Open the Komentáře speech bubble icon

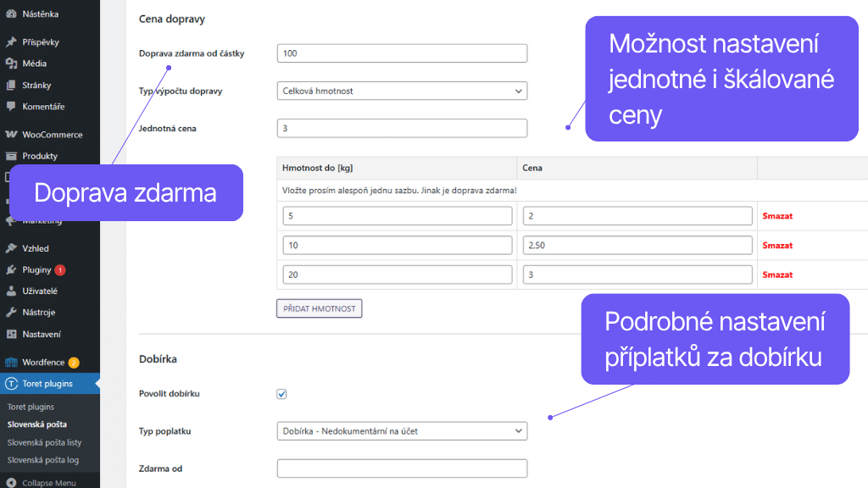(12, 106)
